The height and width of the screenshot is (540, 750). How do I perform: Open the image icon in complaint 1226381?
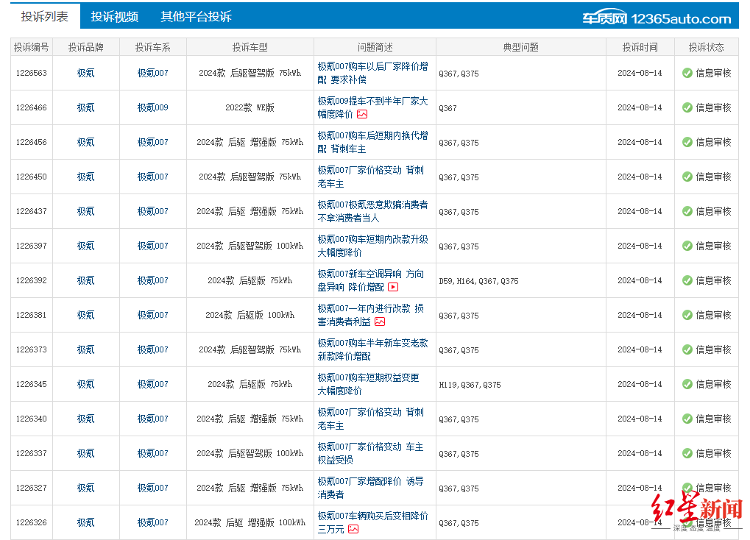pyautogui.click(x=380, y=322)
